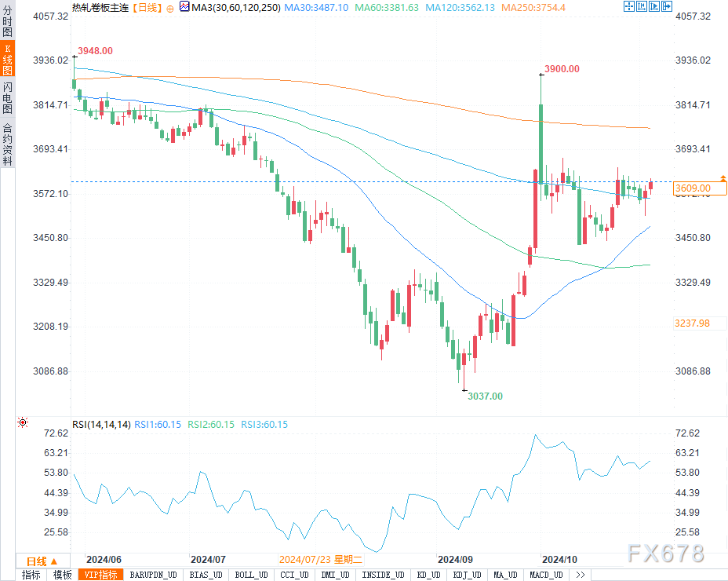Viewport: 728px width, 581px height.
Task: Apply the BOLL_UD indicator
Action: pyautogui.click(x=251, y=575)
